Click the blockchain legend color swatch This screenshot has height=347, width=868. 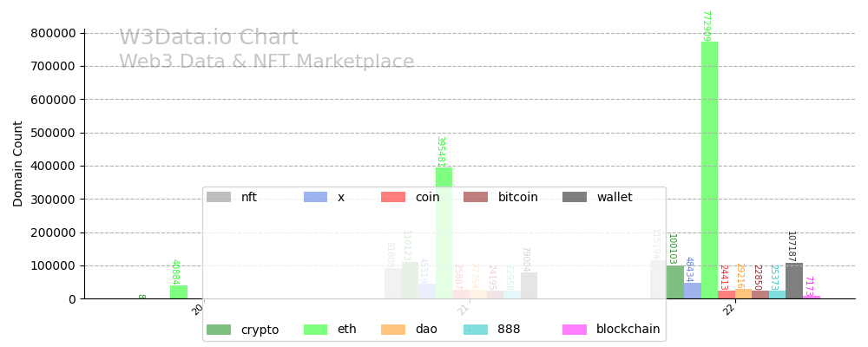click(575, 330)
